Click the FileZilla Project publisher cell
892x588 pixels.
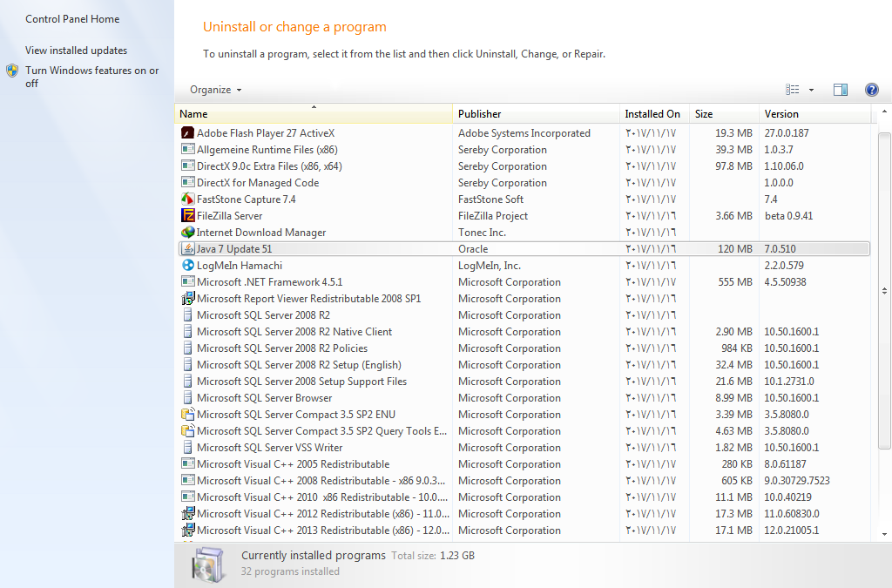[493, 215]
